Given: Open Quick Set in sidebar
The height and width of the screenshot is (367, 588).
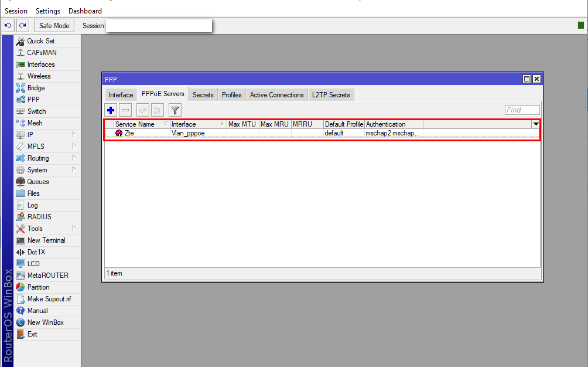Looking at the screenshot, I should (41, 41).
